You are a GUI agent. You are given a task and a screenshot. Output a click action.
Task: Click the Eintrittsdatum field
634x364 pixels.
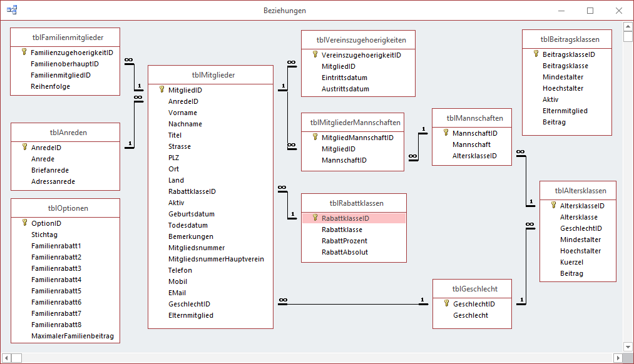tap(344, 78)
